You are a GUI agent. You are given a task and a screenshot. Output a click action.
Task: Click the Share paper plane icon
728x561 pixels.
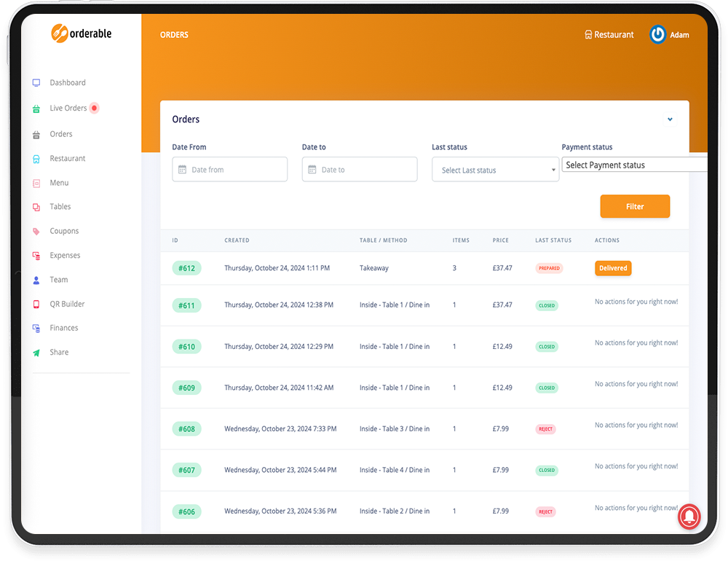click(36, 353)
